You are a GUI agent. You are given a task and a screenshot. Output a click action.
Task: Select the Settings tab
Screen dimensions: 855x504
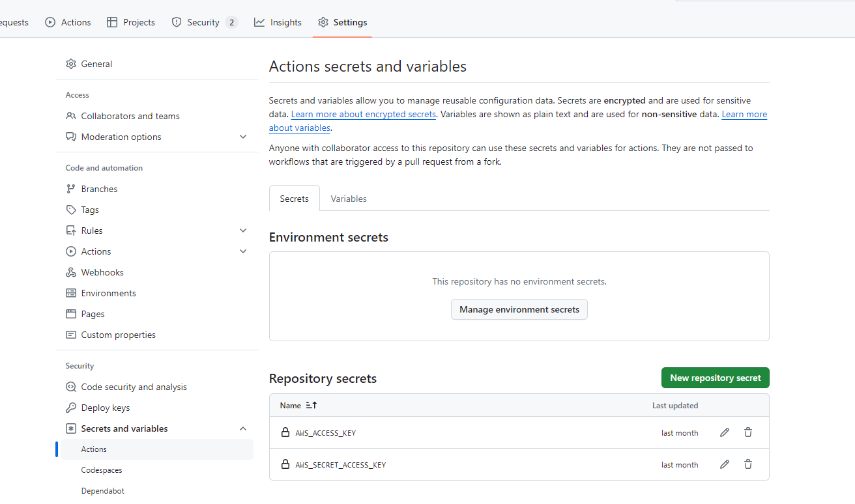pos(342,22)
